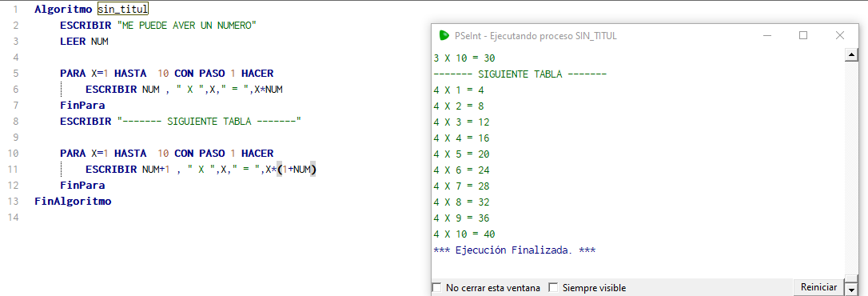Click Ejecución Finalizada message in output
Screen dimensions: 868x296
tap(515, 250)
